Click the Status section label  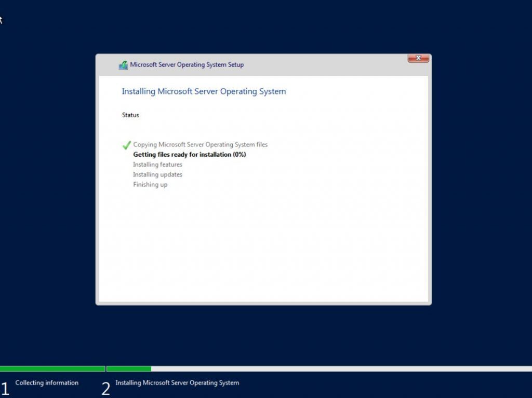click(130, 115)
